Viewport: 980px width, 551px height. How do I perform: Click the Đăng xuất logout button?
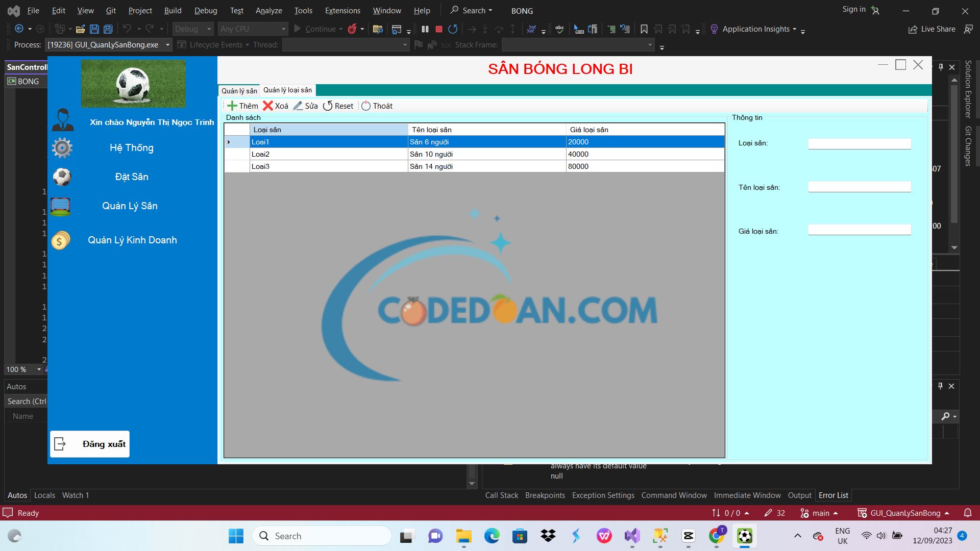click(90, 444)
